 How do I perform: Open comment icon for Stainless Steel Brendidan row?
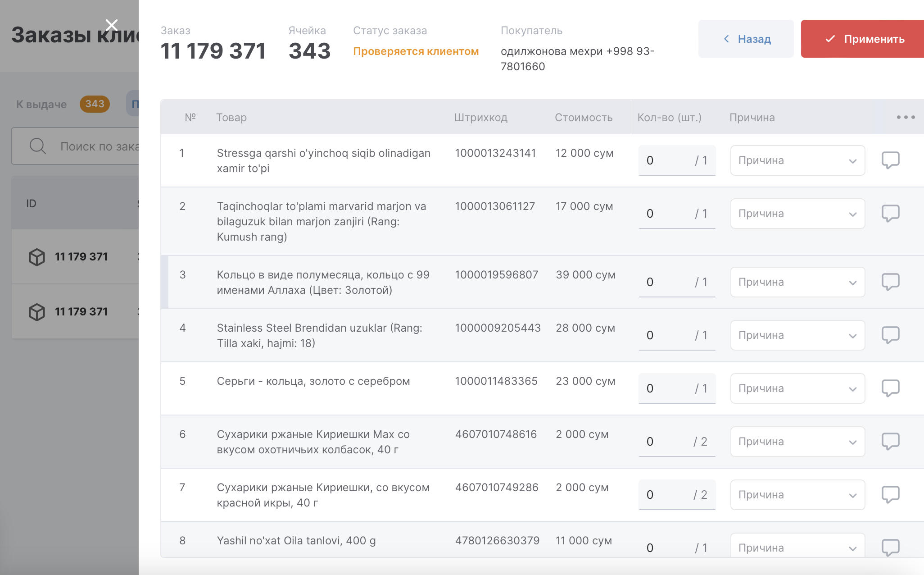point(890,335)
